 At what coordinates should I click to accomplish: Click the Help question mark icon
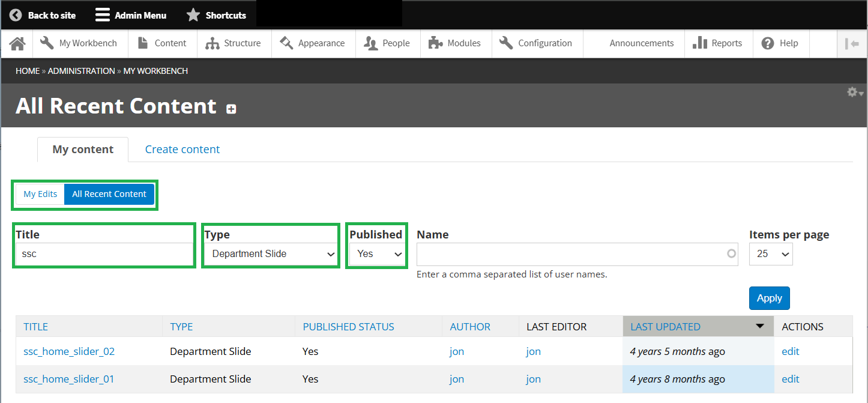767,43
